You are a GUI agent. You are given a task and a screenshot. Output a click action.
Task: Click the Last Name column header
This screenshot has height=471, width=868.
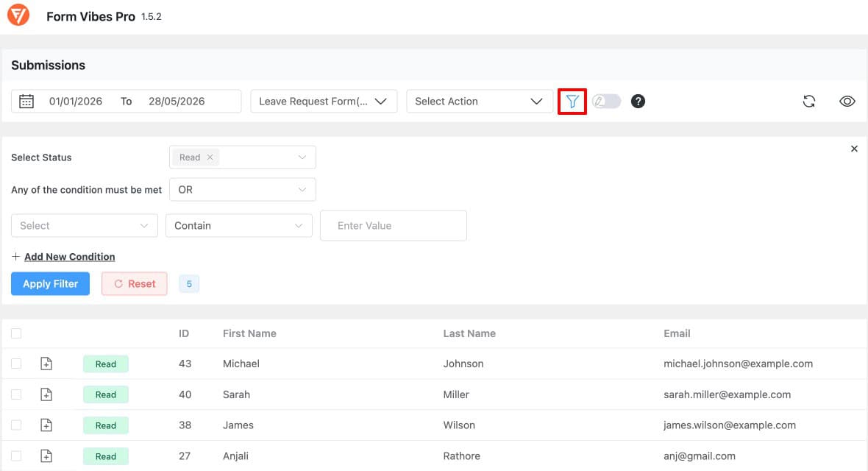[469, 333]
